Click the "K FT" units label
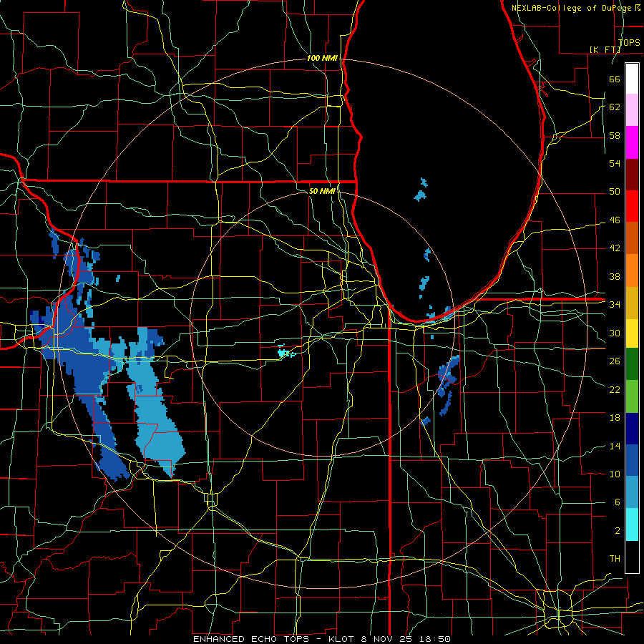 click(605, 49)
